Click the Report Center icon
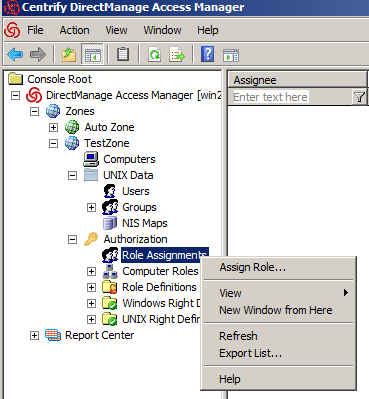Viewport: 369px width, 399px height. pyautogui.click(x=53, y=335)
